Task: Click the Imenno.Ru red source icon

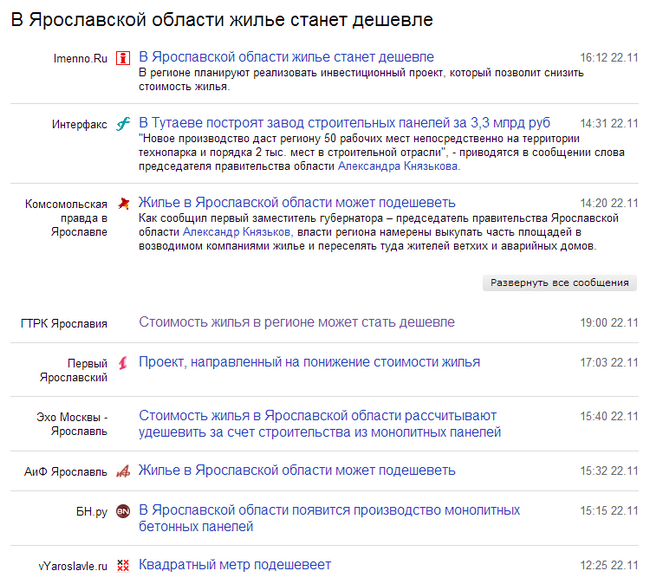Action: pos(123,58)
